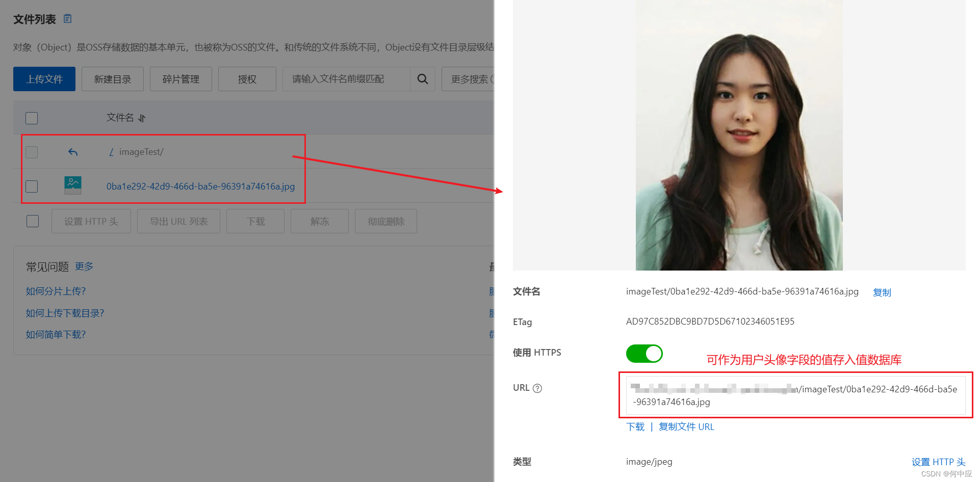Screen dimensions: 980x482
Task: Click the question mark icon beside URL
Action: point(538,388)
